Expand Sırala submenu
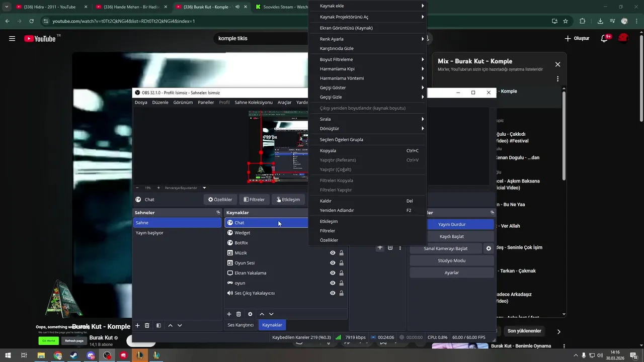Viewport: 644px width, 362px height. [367, 119]
